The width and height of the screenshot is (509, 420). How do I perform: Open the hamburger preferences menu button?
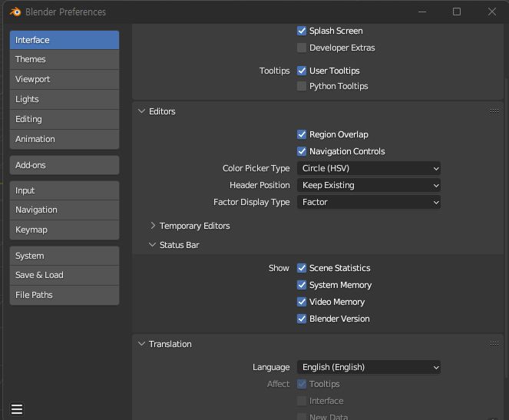click(x=17, y=409)
